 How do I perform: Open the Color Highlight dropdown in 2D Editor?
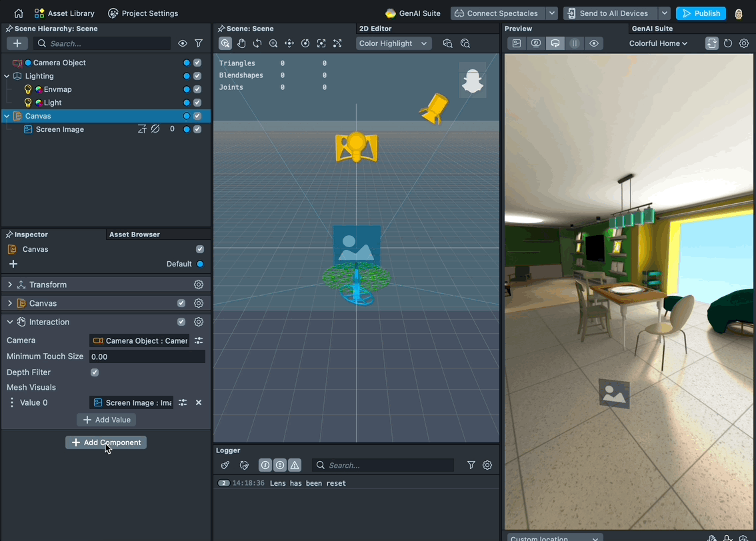[x=393, y=43]
